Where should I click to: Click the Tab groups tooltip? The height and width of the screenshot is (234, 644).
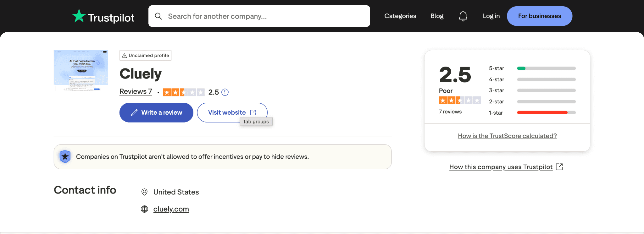[256, 122]
